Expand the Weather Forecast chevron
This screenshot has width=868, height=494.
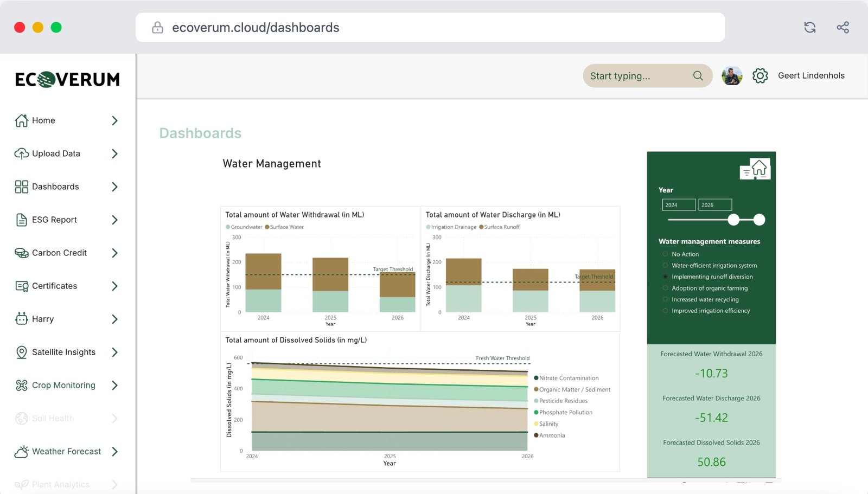click(114, 451)
